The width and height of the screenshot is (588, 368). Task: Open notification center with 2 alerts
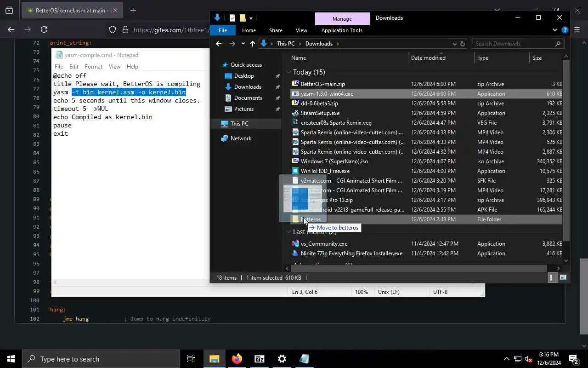[573, 359]
